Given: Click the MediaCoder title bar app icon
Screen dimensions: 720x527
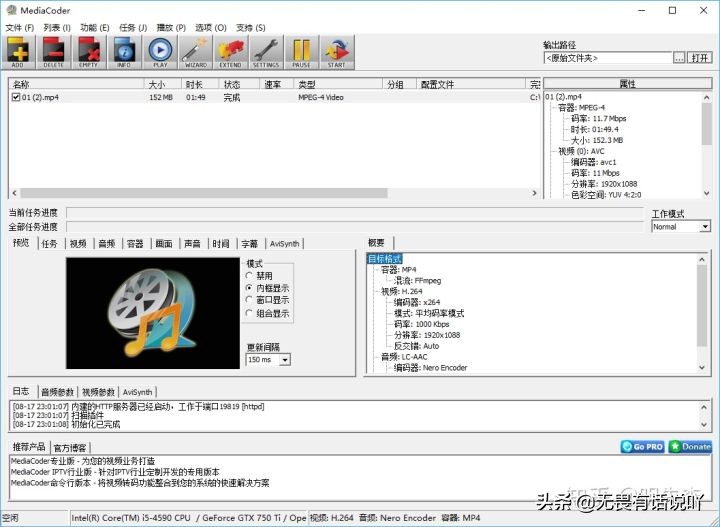Looking at the screenshot, I should [11, 10].
